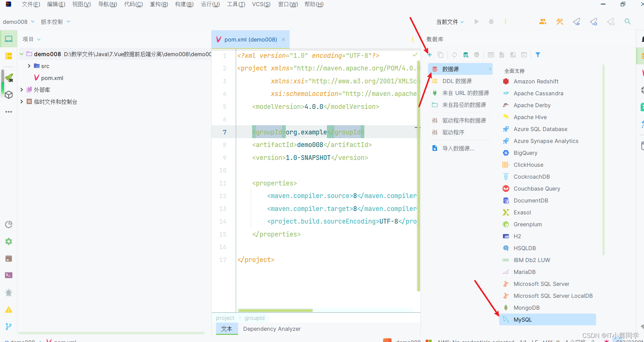This screenshot has width=644, height=342.
Task: Open the profiler pie-chart sidebar icon
Action: tap(9, 224)
